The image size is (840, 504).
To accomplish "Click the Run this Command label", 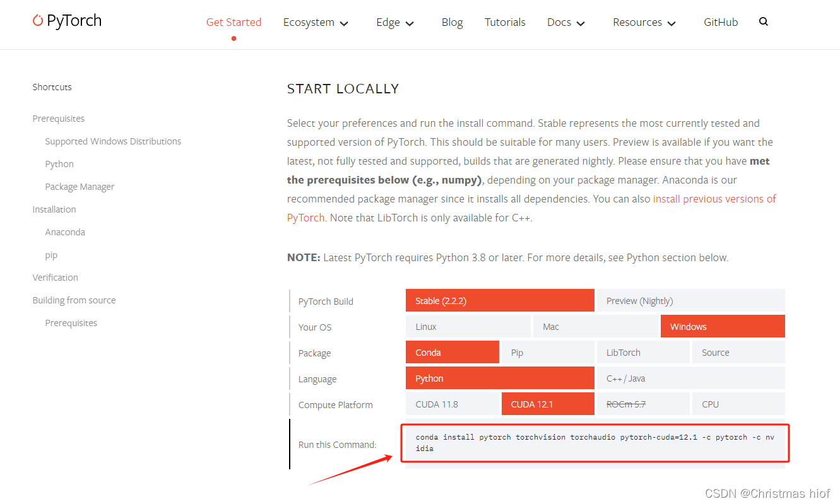I will [x=338, y=445].
